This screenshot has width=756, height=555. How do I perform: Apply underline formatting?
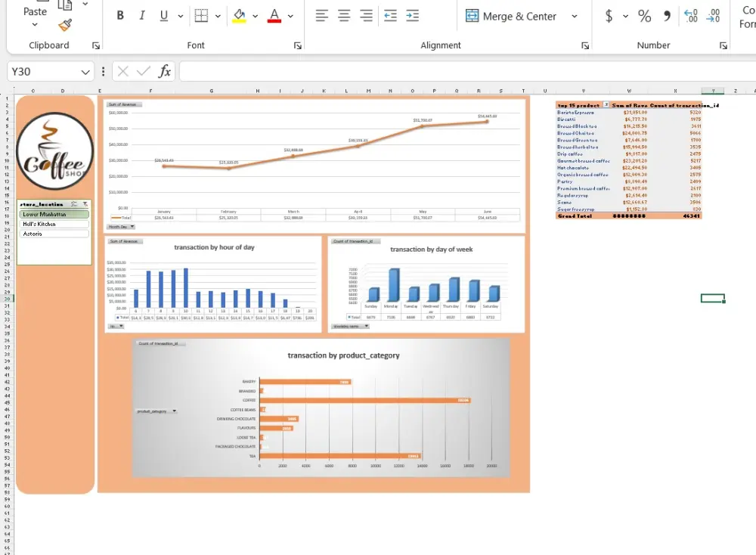164,15
